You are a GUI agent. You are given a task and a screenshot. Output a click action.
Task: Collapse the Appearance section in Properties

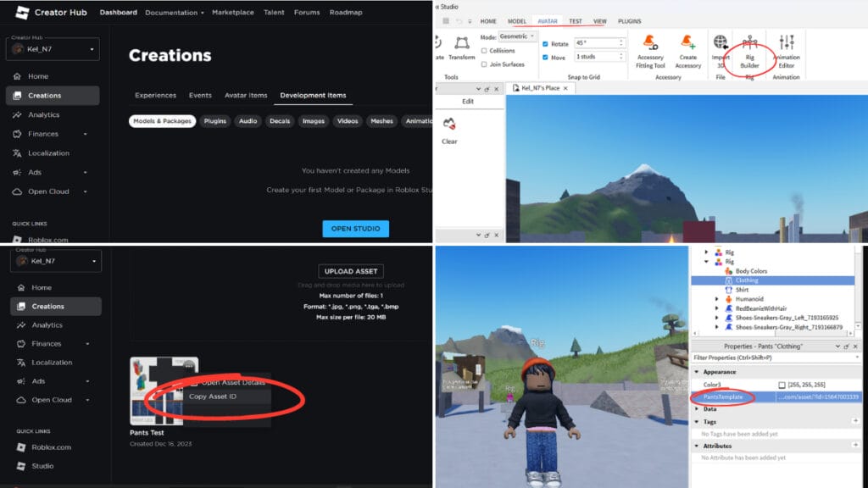[x=697, y=371]
